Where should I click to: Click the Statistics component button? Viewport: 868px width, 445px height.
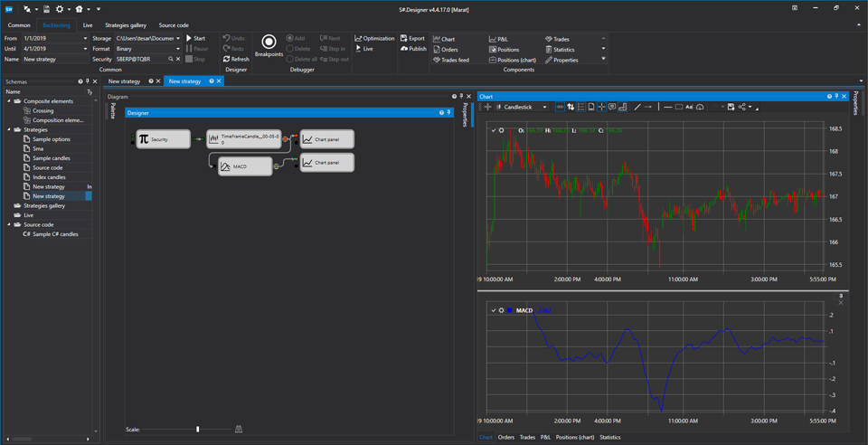(560, 50)
